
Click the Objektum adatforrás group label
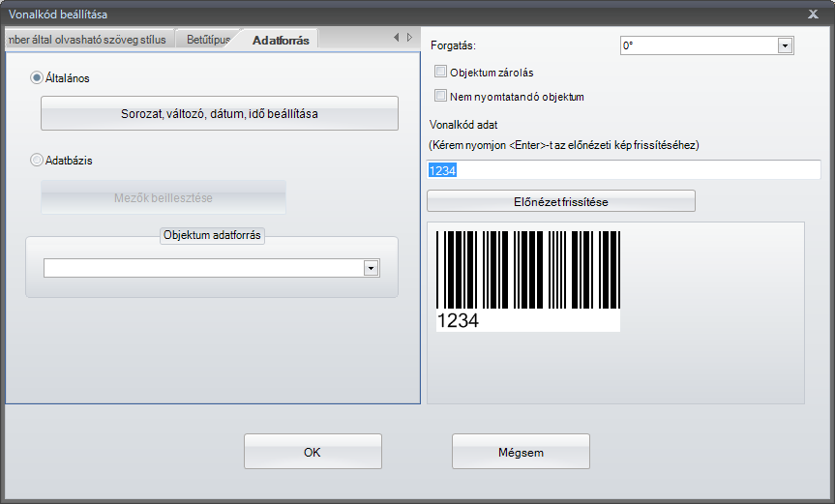coord(212,235)
